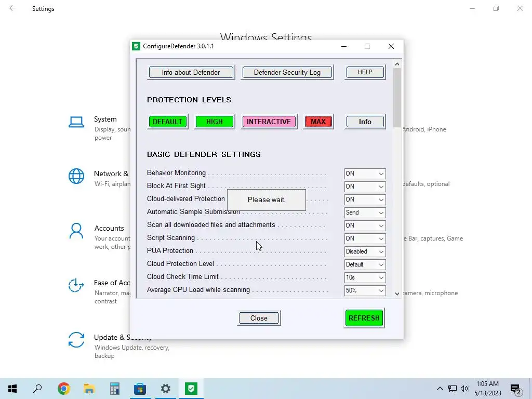
Task: Open the Block At First Sight dropdown
Action: pyautogui.click(x=365, y=187)
